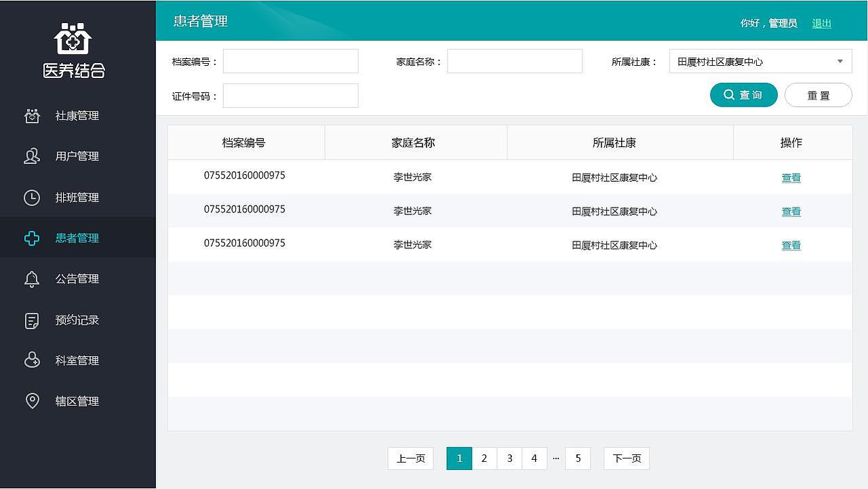Click 下一页 next page button
This screenshot has height=489, width=868.
(x=627, y=458)
